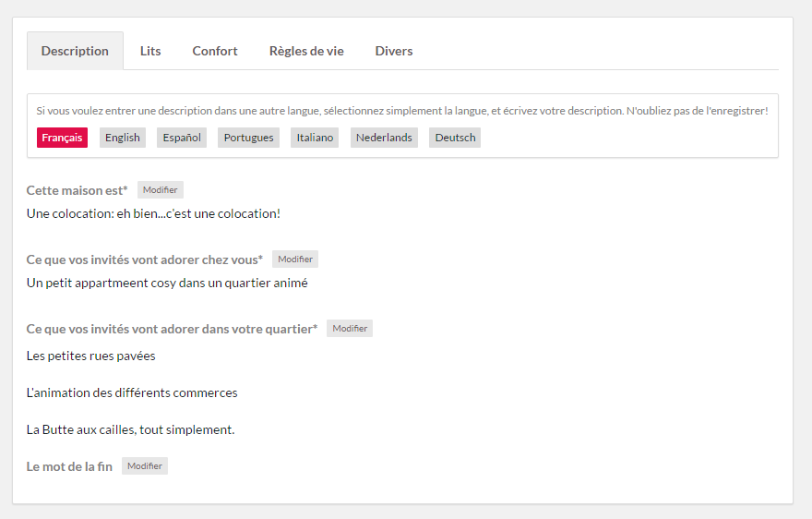This screenshot has width=812, height=519.
Task: Edit 'Ce que vos invités vont adorer chez vous'
Action: point(295,259)
